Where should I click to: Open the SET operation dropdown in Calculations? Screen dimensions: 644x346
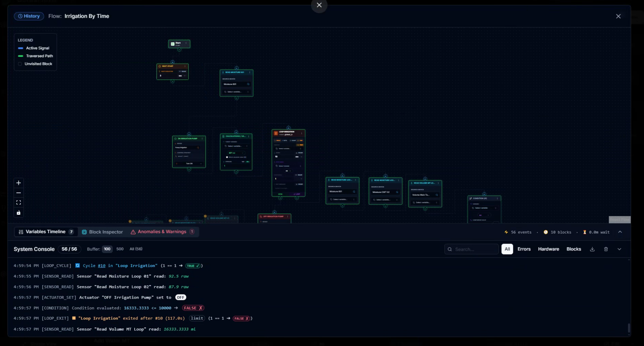236,153
